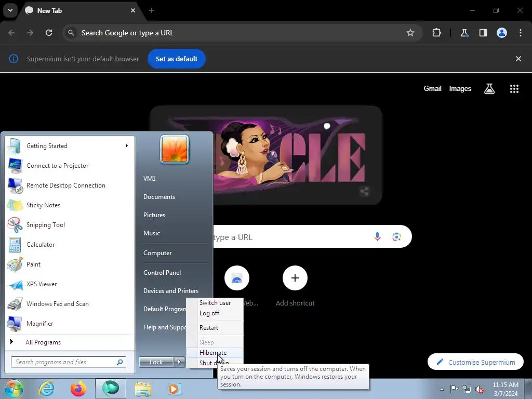Open Search Labs flask icon on page
This screenshot has width=532, height=399.
coord(489,88)
